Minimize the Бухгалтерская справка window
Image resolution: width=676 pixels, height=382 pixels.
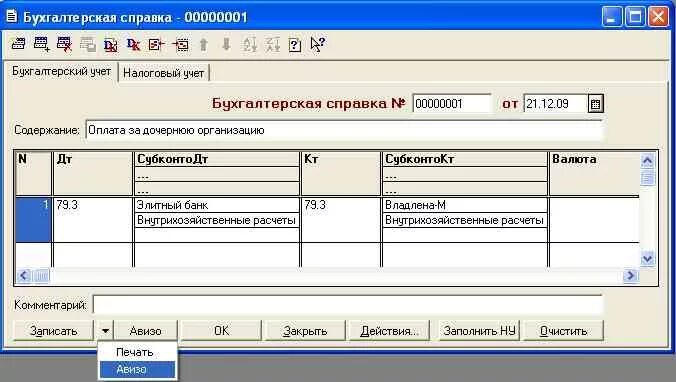tap(611, 17)
